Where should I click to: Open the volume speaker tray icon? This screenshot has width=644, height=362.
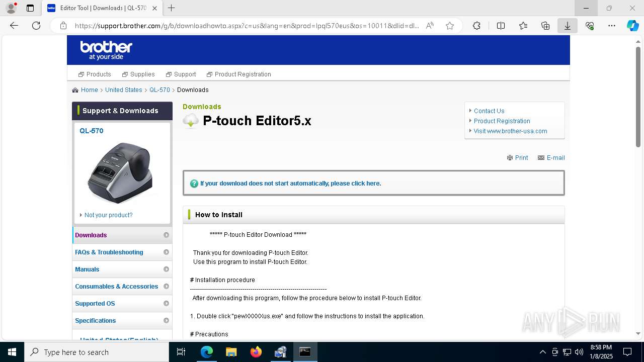click(x=579, y=352)
